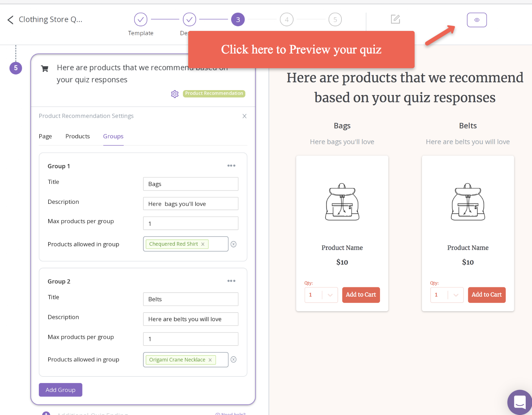Expand the Bags product quantity dropdown

pos(330,295)
